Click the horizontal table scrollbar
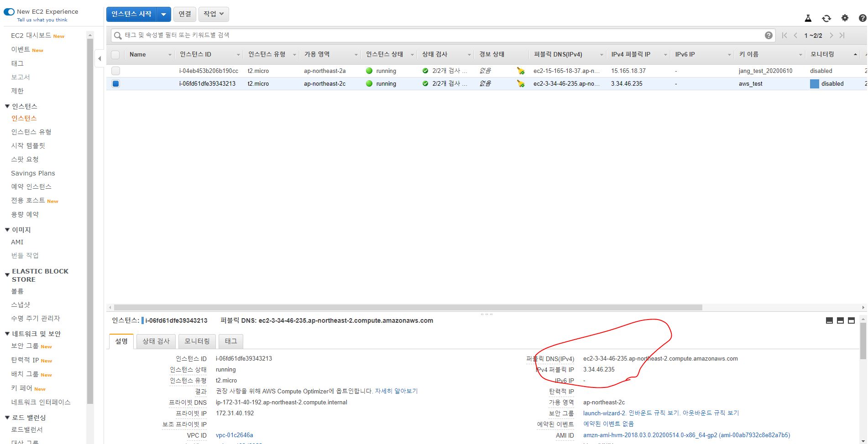 click(x=408, y=307)
